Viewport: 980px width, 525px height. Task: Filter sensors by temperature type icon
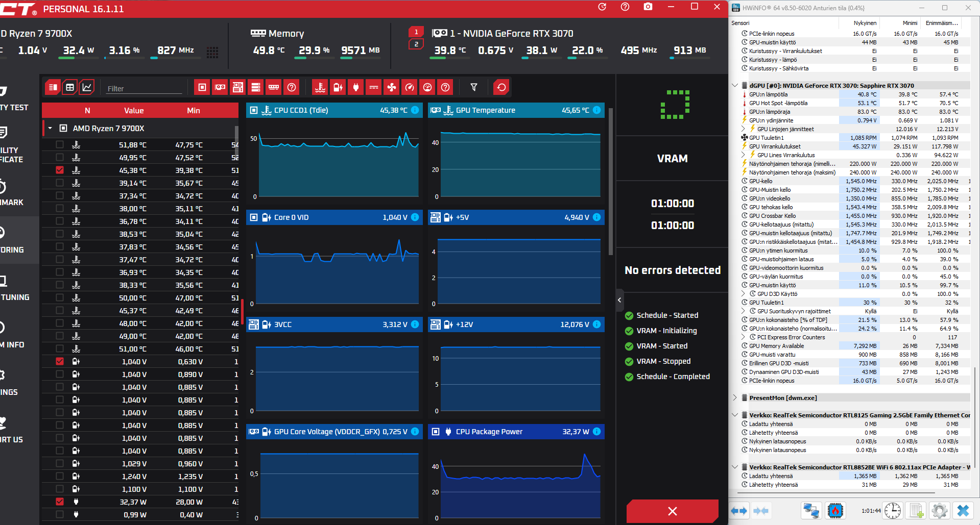click(320, 87)
